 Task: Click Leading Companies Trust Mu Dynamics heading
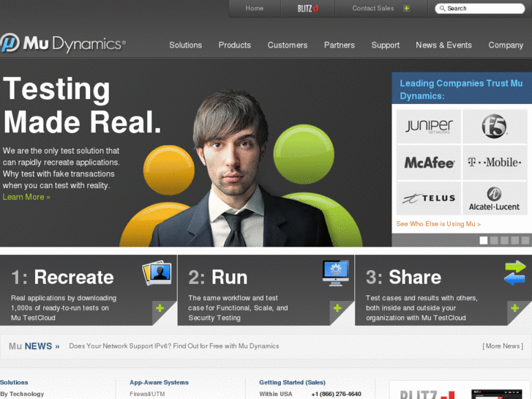461,89
